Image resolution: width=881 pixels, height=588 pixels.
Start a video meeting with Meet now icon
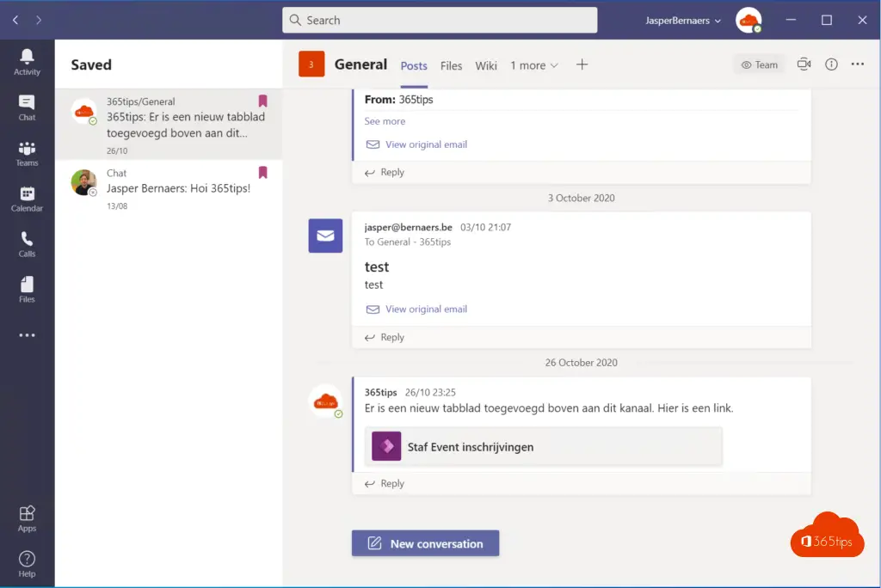pyautogui.click(x=804, y=64)
